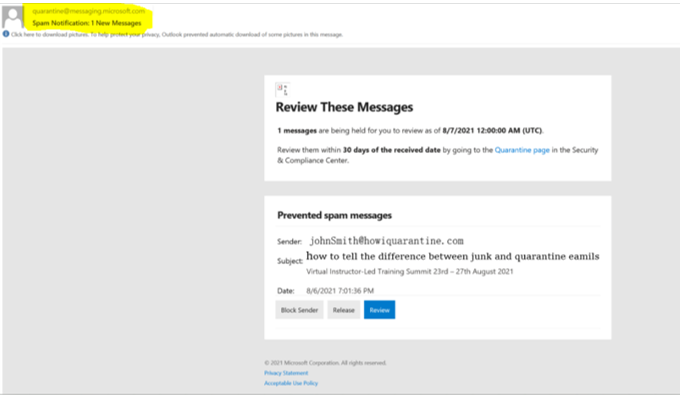Open the Quarantine page link
683x395 pixels.
point(522,150)
